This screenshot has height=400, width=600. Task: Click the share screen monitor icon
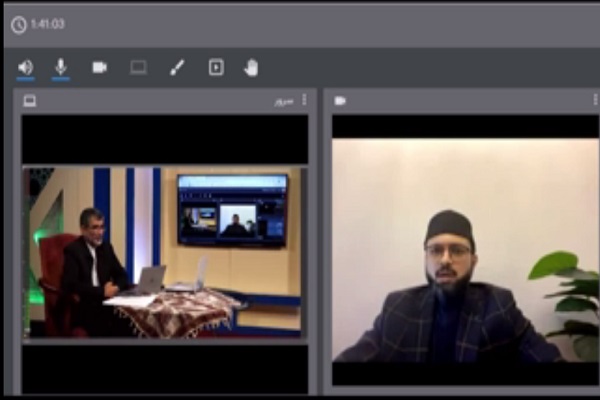pyautogui.click(x=138, y=67)
